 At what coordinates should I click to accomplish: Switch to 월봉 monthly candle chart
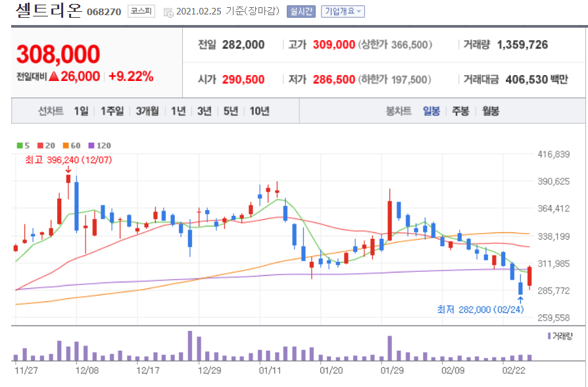491,111
